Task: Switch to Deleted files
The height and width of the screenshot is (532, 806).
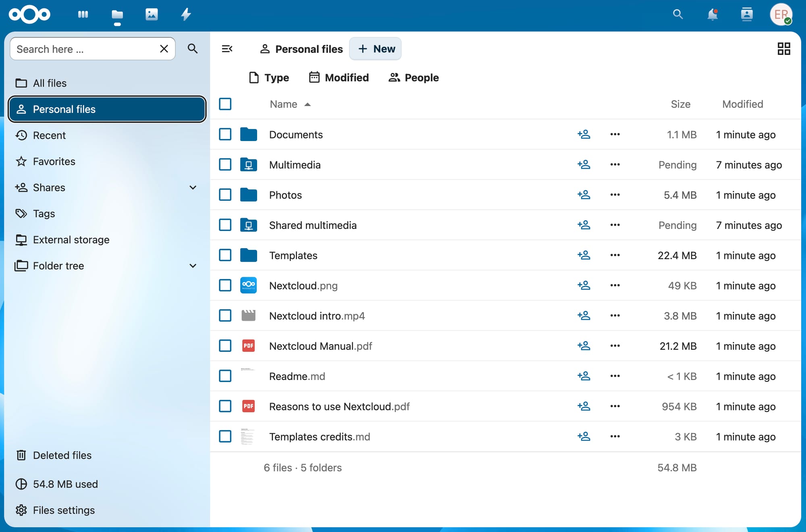Action: [x=62, y=455]
